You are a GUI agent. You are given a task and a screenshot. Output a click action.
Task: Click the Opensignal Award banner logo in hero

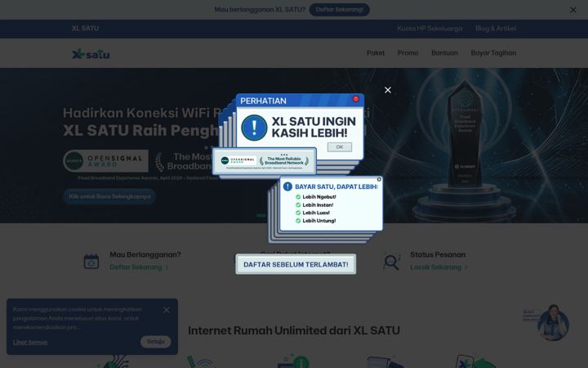[105, 161]
